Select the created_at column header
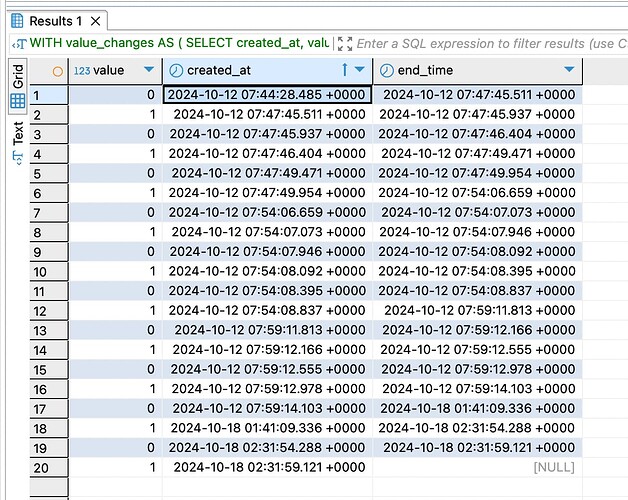Viewport: 628px width, 500px height. 268,71
